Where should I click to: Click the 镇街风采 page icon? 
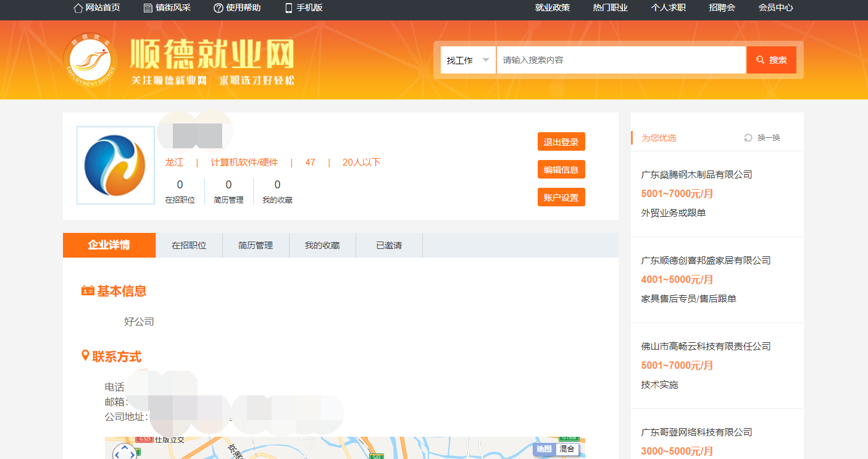pos(148,8)
